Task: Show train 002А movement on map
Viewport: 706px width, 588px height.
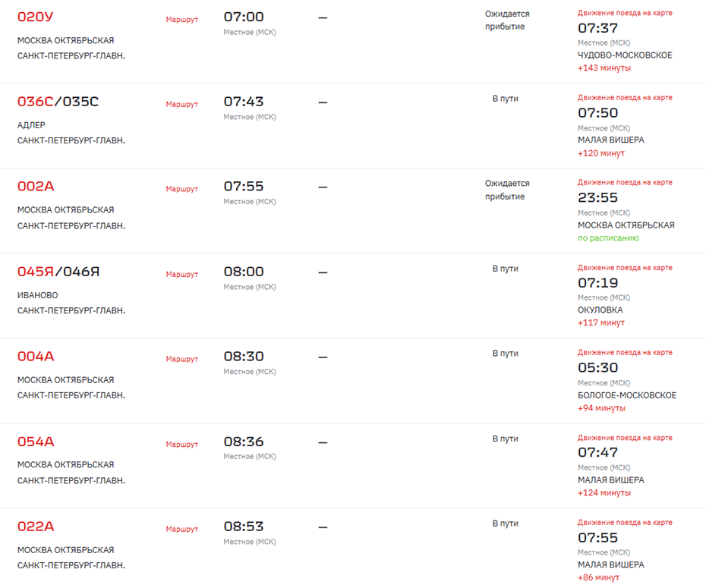Action: coord(624,183)
